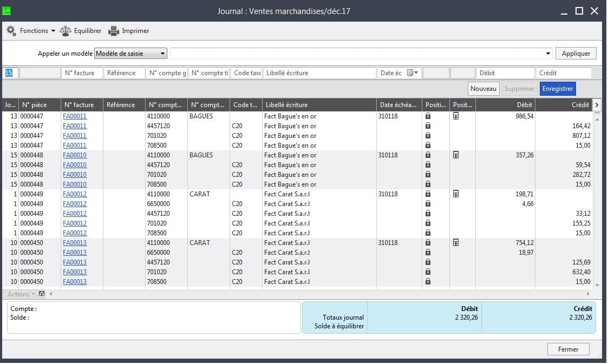Click the table's vertical scrollbar up arrow
This screenshot has width=608, height=364.
tap(597, 120)
